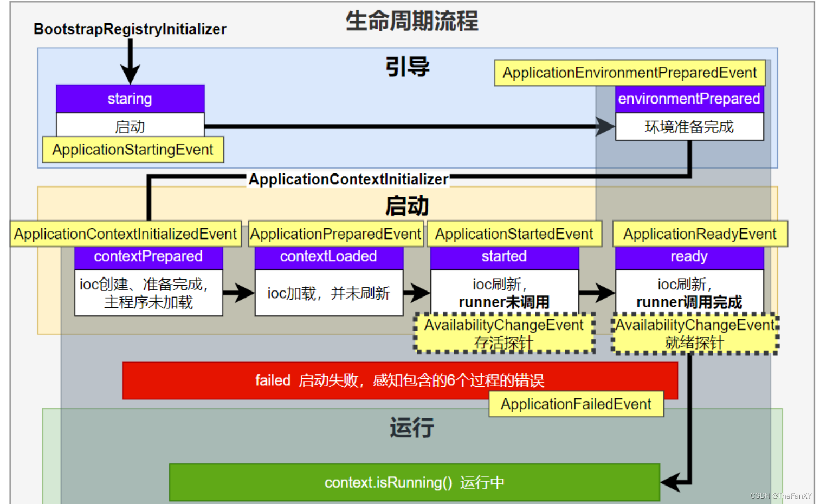The image size is (820, 504).
Task: Click the 启动 section heading in the yellow area
Action: click(407, 206)
